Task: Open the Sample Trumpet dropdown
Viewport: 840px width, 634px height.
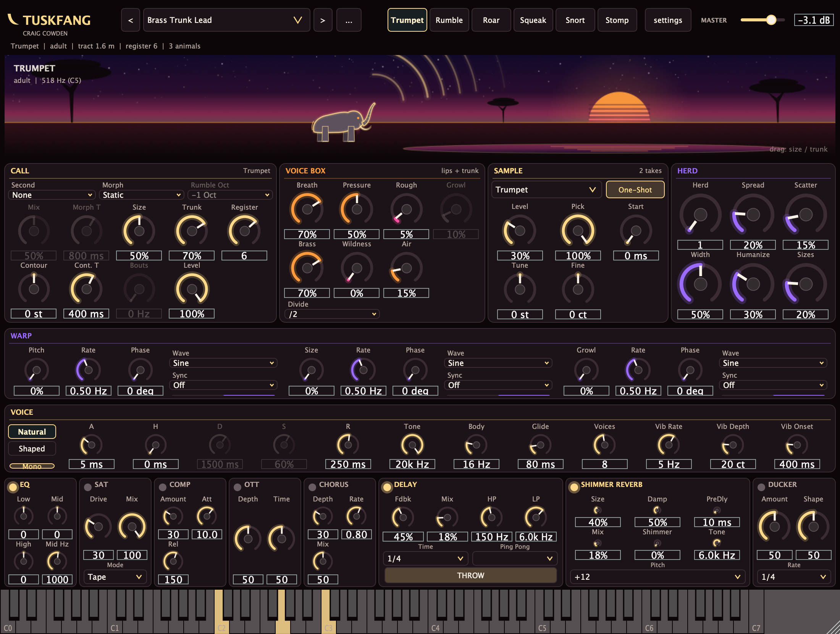Action: point(546,190)
